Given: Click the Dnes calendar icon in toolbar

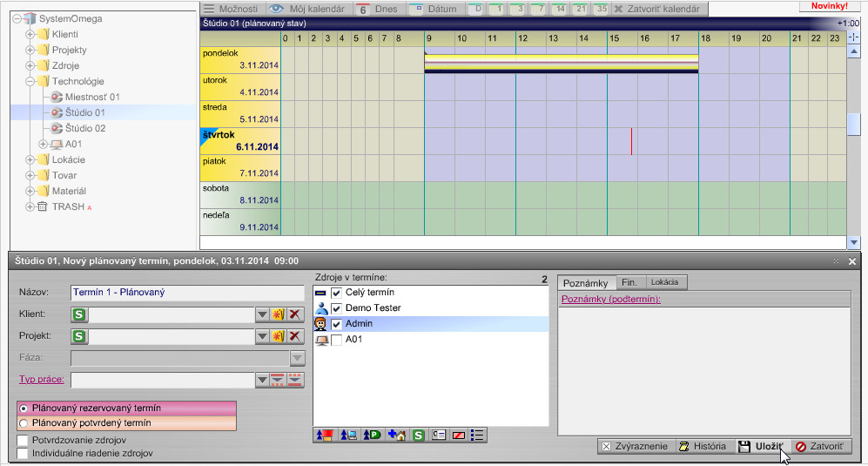Looking at the screenshot, I should point(364,9).
